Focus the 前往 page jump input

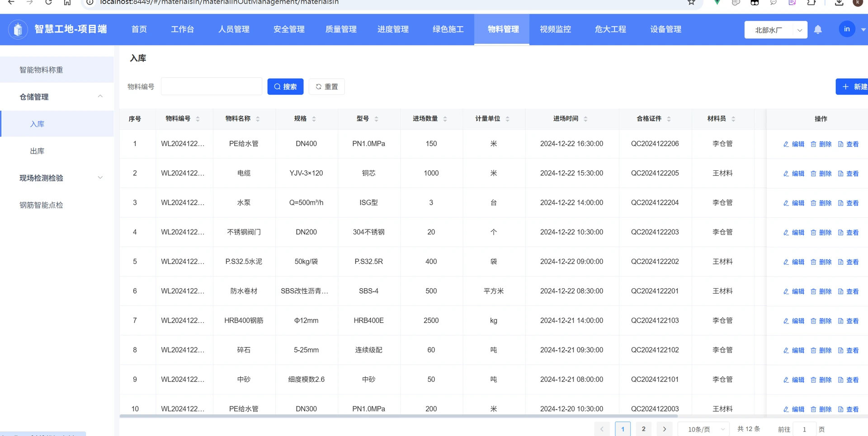point(805,429)
